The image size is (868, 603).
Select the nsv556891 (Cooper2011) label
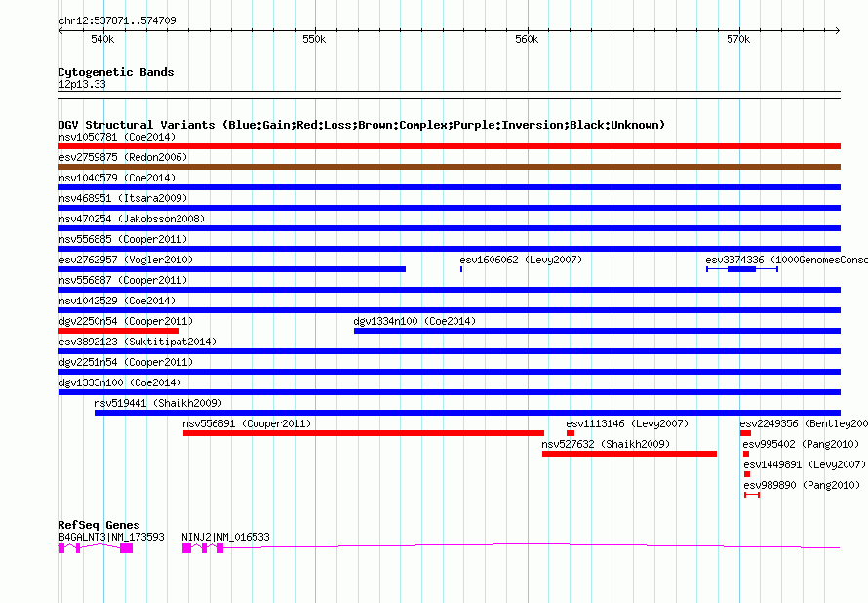247,423
